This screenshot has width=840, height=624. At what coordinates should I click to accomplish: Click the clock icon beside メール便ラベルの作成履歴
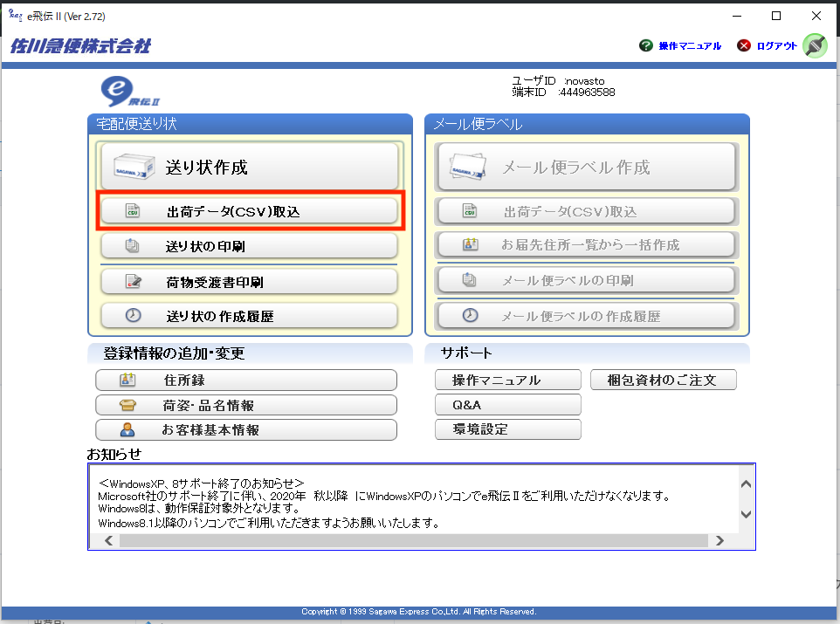pyautogui.click(x=470, y=315)
